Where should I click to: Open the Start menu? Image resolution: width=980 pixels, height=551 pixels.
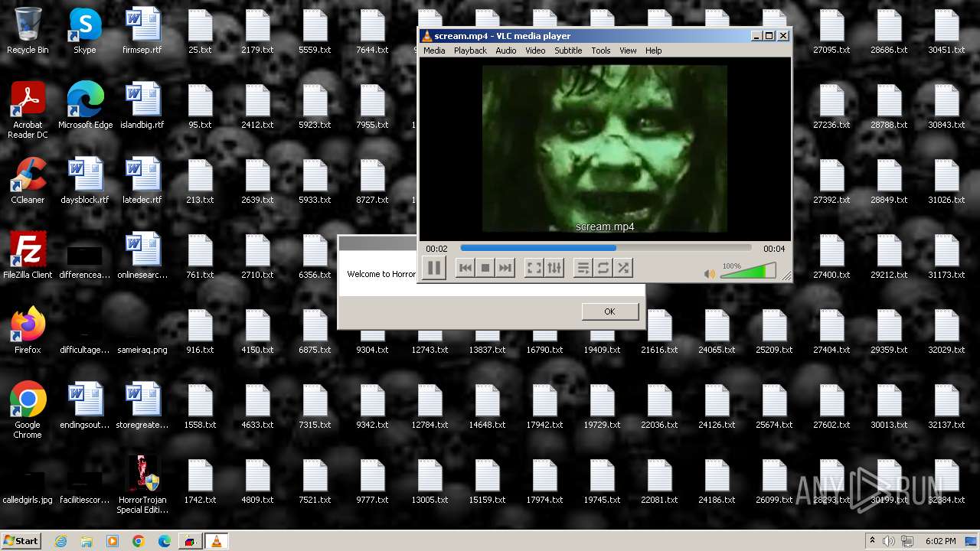pyautogui.click(x=21, y=541)
